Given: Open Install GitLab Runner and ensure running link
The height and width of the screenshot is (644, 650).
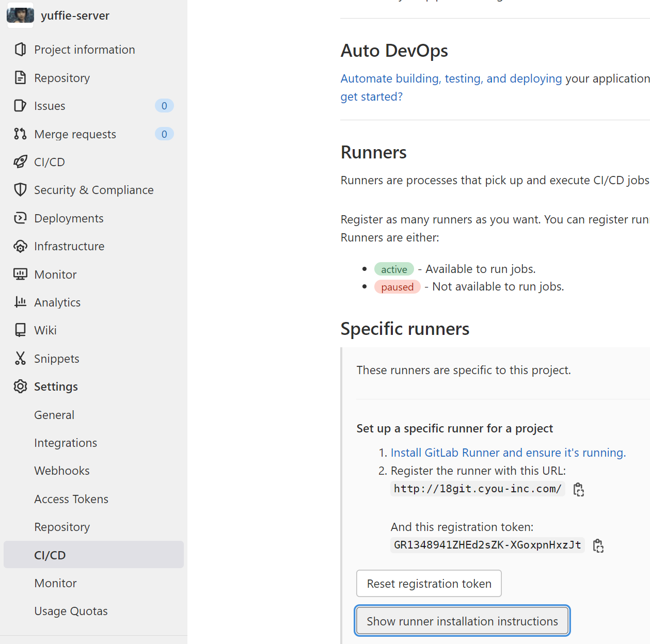Looking at the screenshot, I should (x=508, y=453).
